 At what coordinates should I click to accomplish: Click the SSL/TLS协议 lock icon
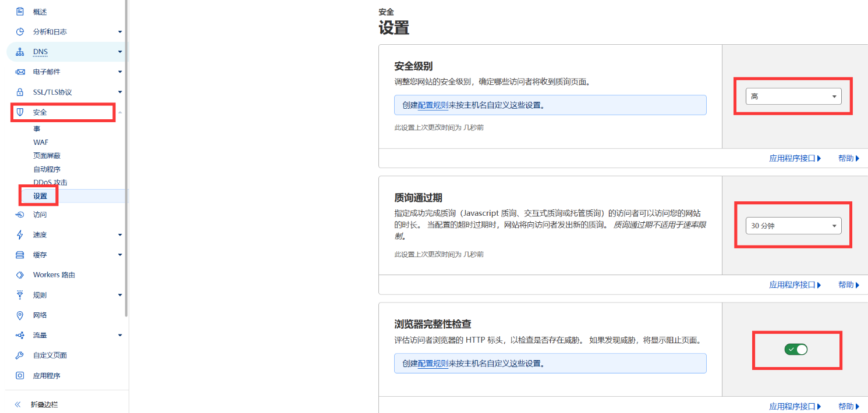(20, 92)
